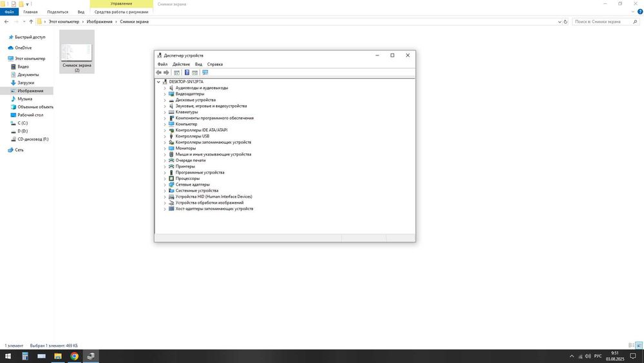Click the Поиск в: Снимки экрана search field
Screen dimensions: 644x363
[x=606, y=22]
